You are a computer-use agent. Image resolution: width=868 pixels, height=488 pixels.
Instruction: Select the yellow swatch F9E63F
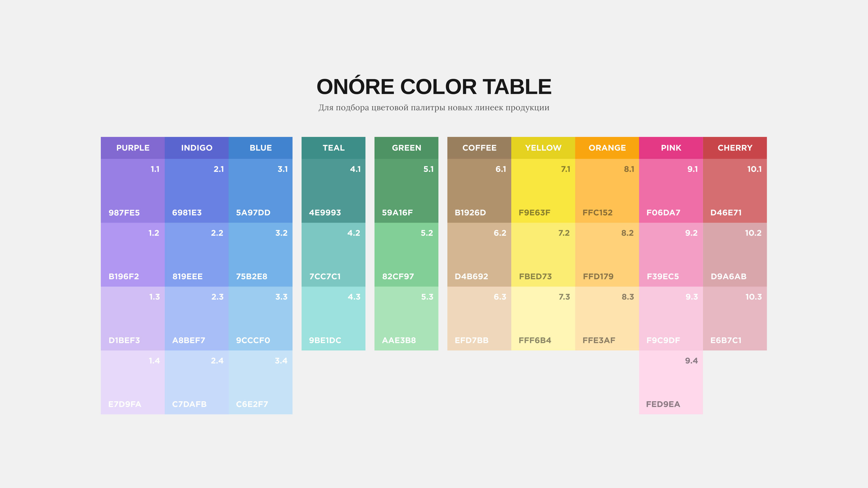click(x=543, y=191)
